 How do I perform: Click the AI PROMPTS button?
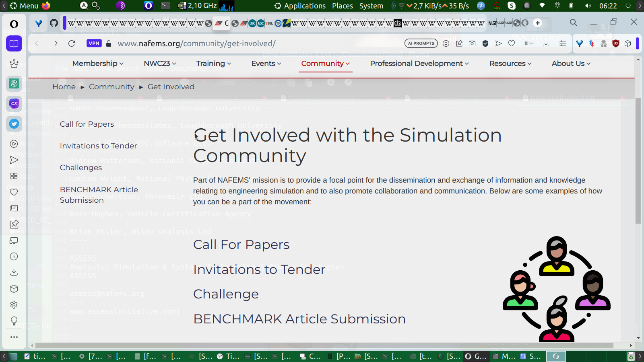click(x=421, y=43)
